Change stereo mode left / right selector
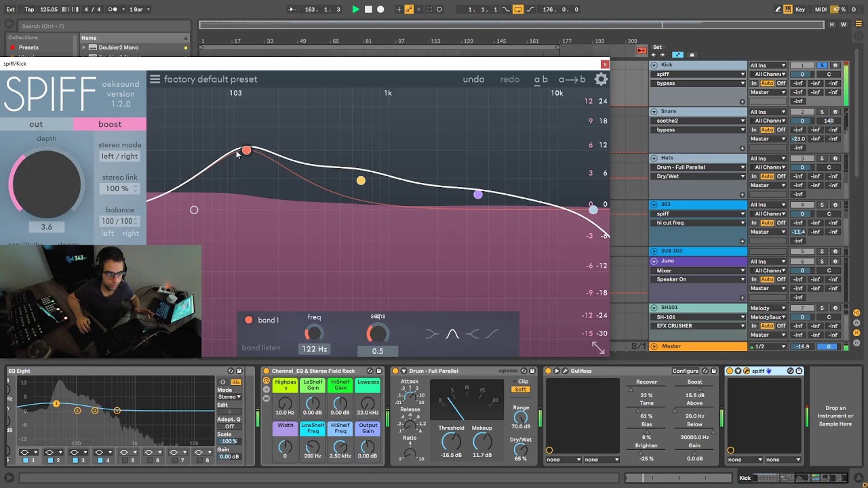The height and width of the screenshot is (488, 868). tap(119, 156)
